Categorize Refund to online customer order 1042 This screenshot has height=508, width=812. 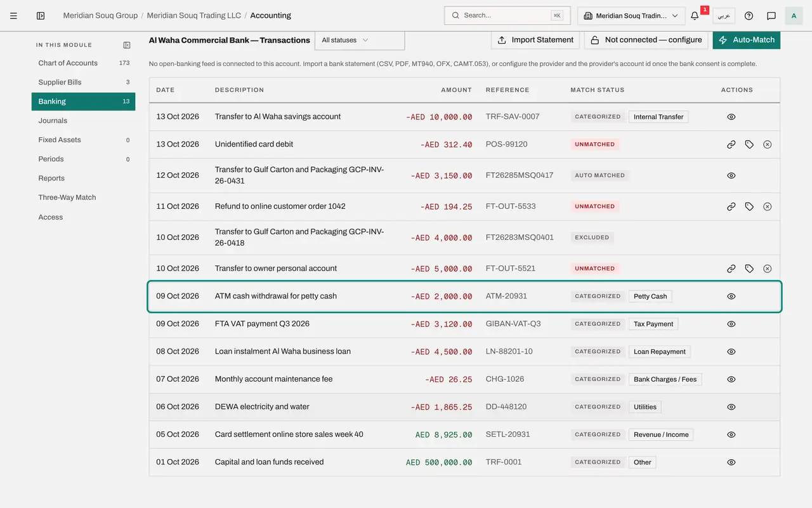(x=749, y=206)
